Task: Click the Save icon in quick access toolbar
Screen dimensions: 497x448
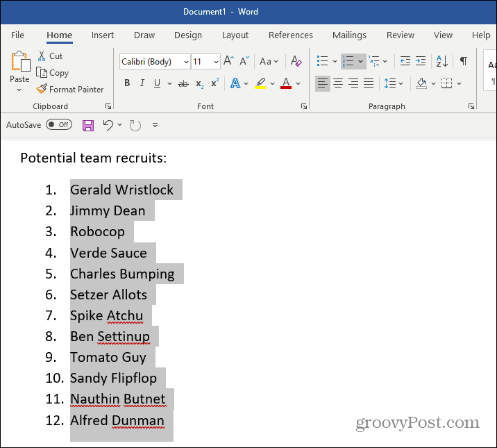Action: point(88,125)
